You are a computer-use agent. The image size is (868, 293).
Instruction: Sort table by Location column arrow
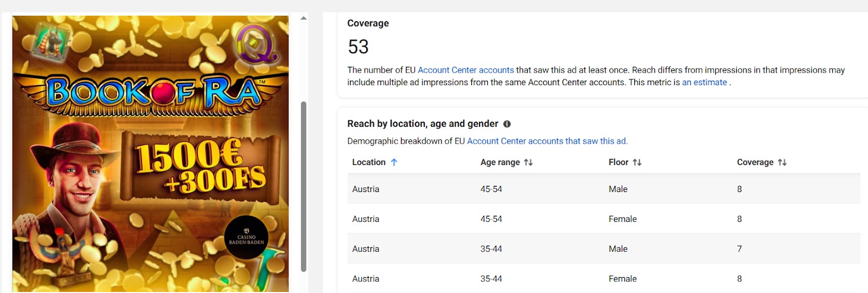click(x=394, y=162)
